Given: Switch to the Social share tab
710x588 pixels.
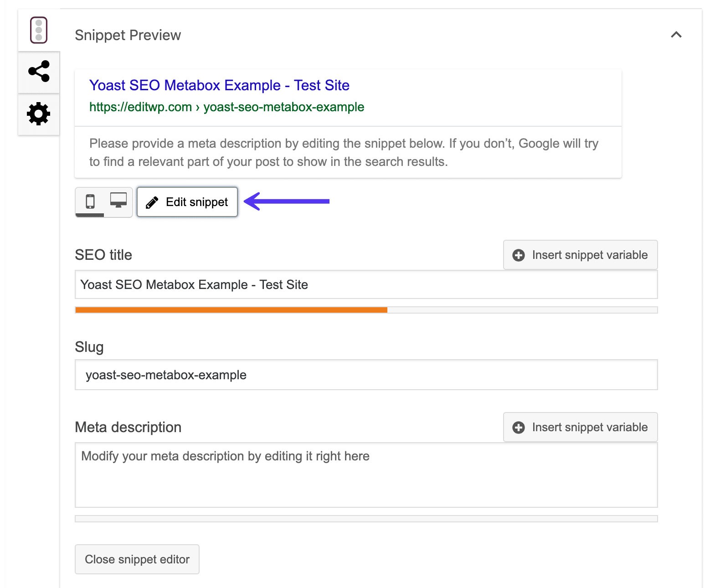Looking at the screenshot, I should (x=39, y=72).
